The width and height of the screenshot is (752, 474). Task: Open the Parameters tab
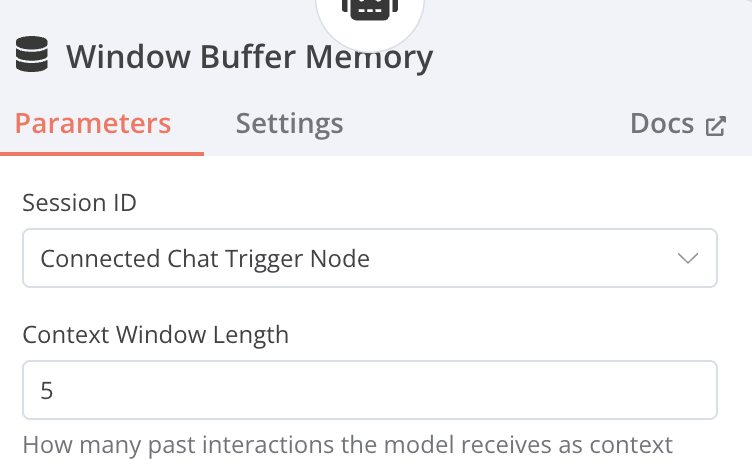click(93, 124)
